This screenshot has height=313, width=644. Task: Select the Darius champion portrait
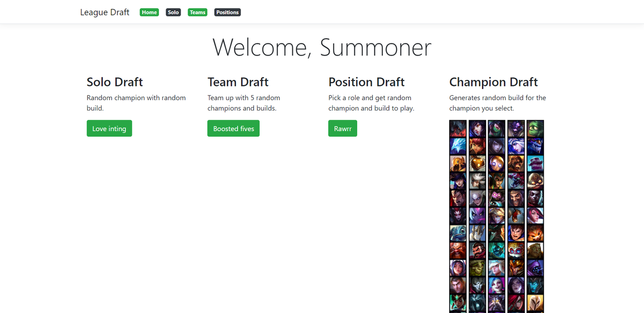458,198
